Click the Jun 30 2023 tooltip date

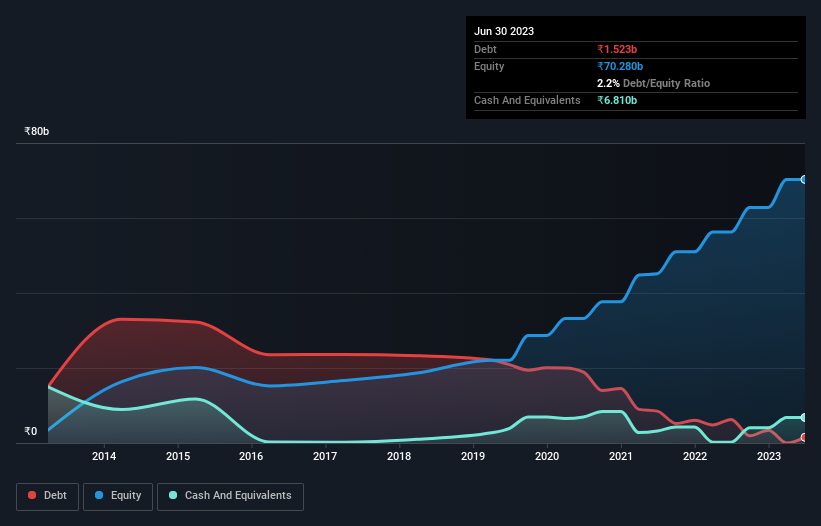point(504,31)
